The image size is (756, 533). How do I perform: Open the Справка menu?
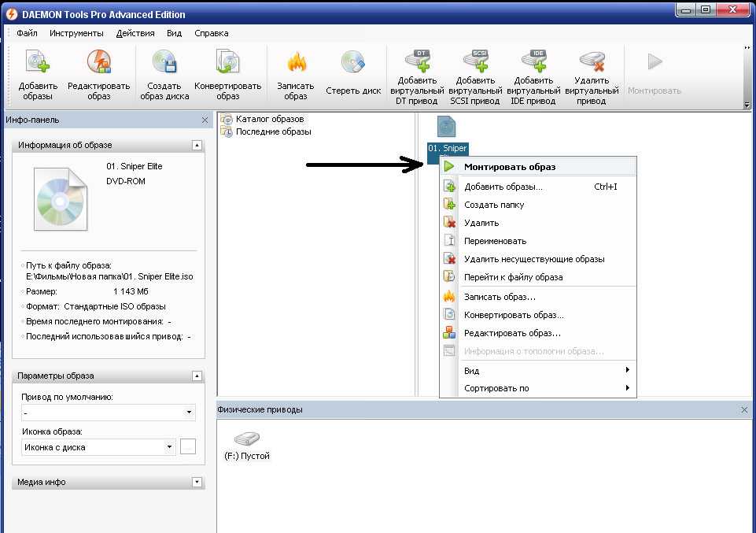(211, 33)
